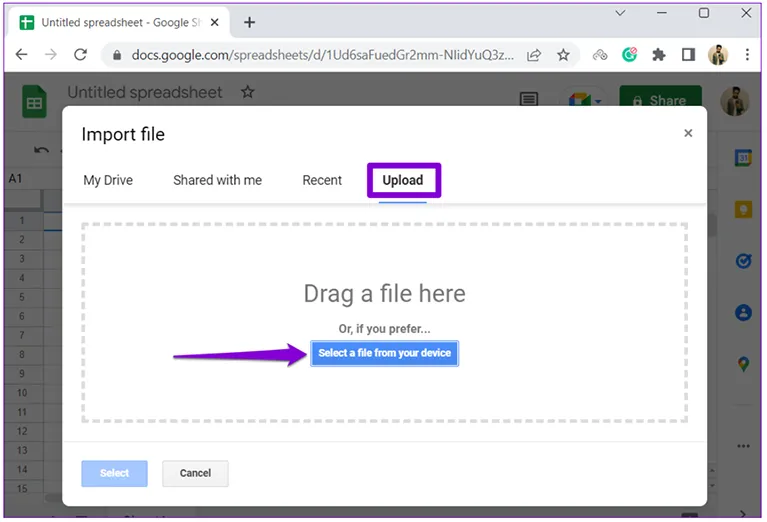Click Select a file from your device
767x522 pixels.
point(384,353)
